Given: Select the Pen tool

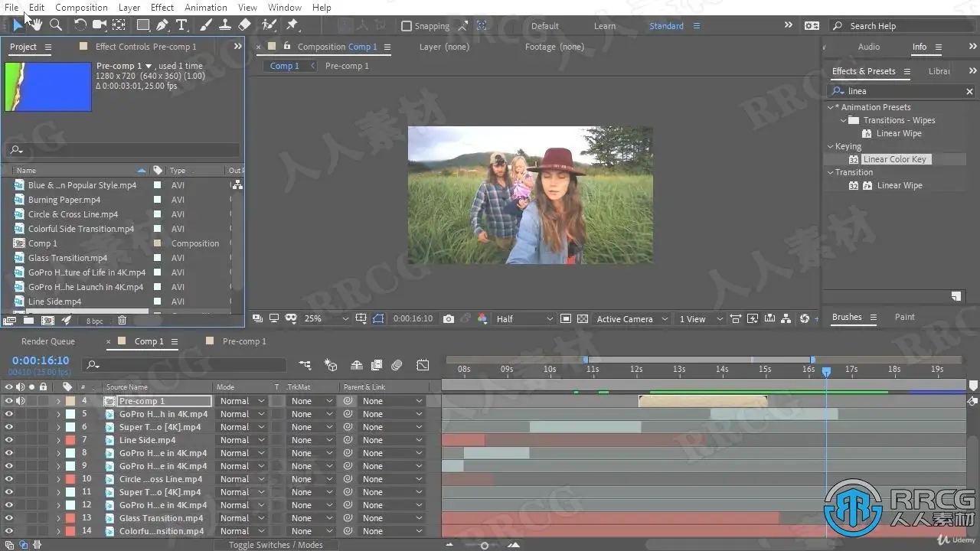Looking at the screenshot, I should pos(162,25).
